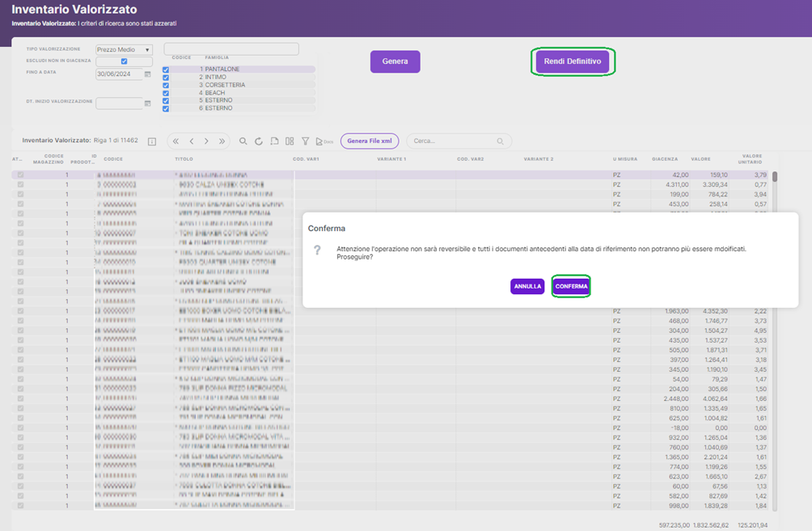
Task: Open the filter funnel icon
Action: [x=305, y=141]
